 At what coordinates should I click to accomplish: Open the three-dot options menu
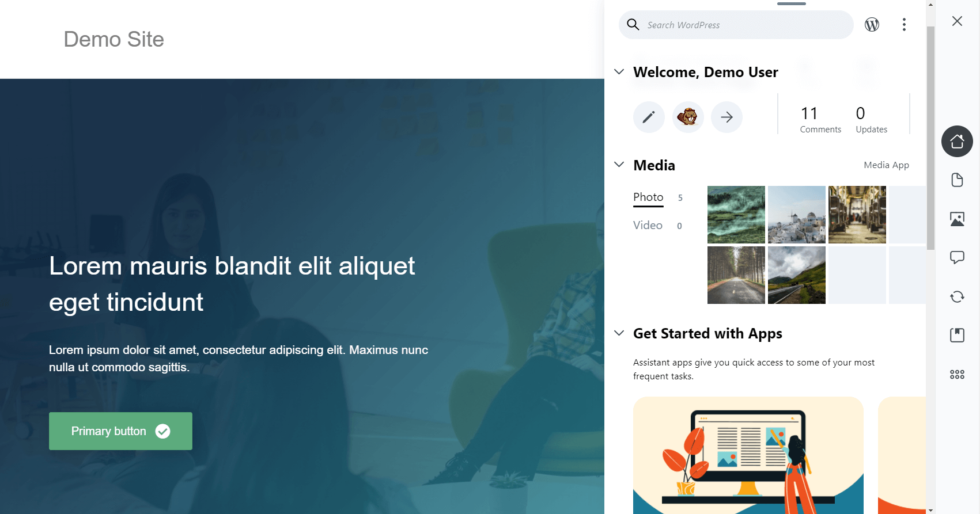(x=904, y=25)
